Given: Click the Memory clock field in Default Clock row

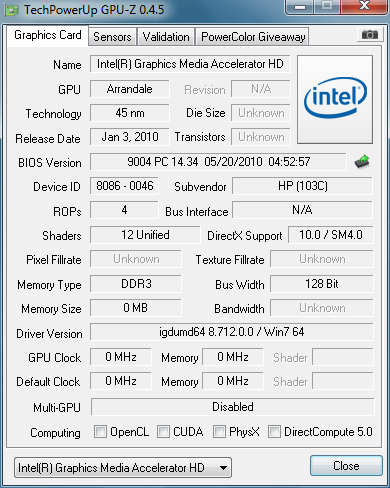Looking at the screenshot, I should coord(233,381).
